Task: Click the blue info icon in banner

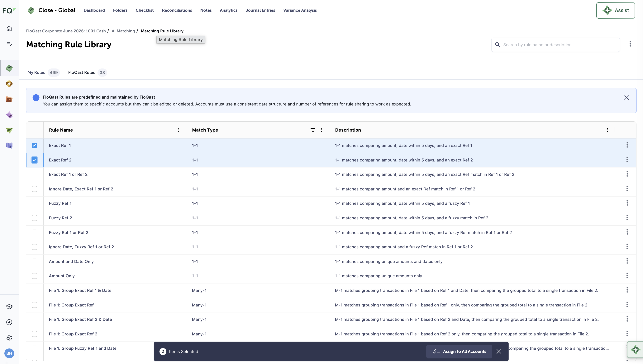Action: tap(36, 98)
